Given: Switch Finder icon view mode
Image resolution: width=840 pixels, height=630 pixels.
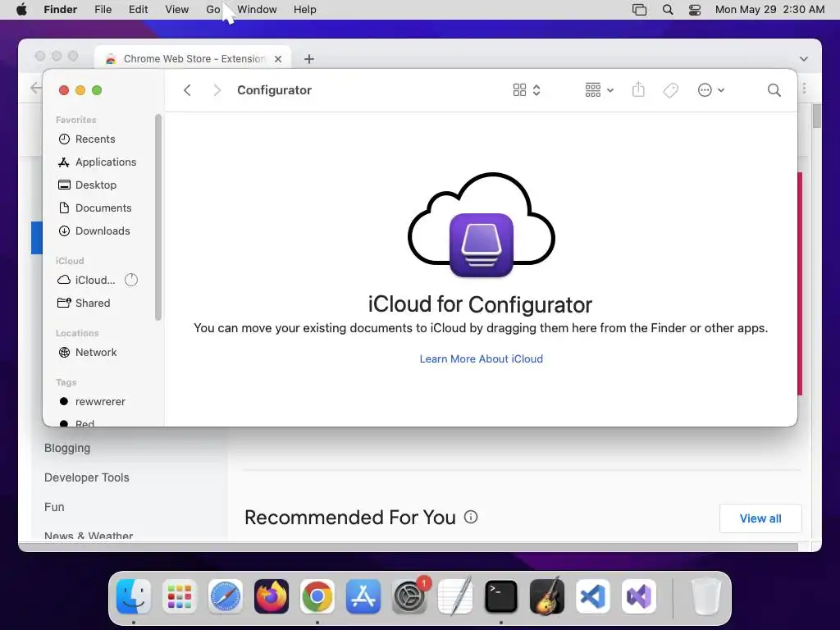Looking at the screenshot, I should click(x=526, y=90).
